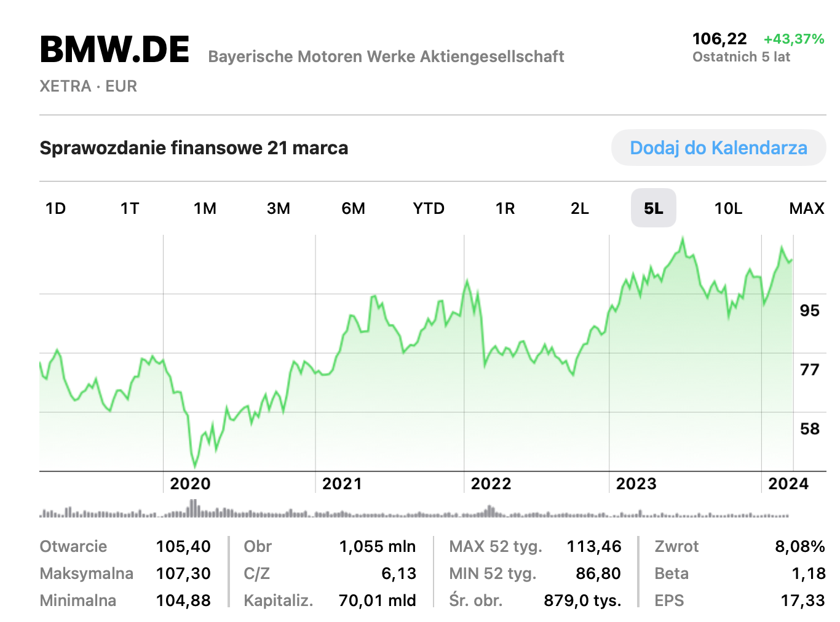This screenshot has height=622, width=840.
Task: Click the volume bars under chart
Action: coord(414,510)
